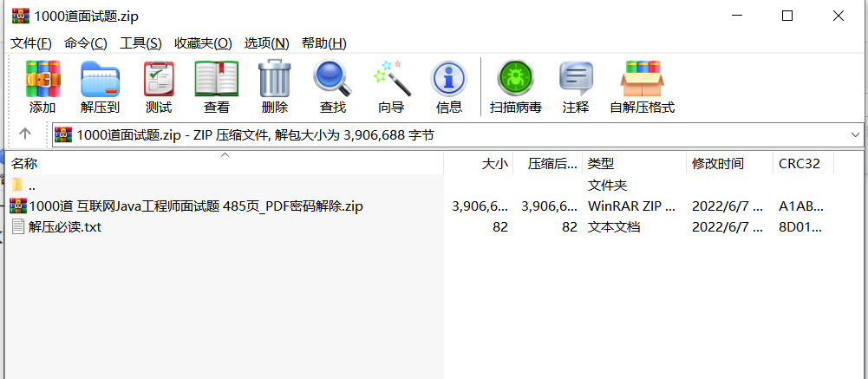This screenshot has height=379, width=868.
Task: Open the 工具(S) menu
Action: pos(140,43)
